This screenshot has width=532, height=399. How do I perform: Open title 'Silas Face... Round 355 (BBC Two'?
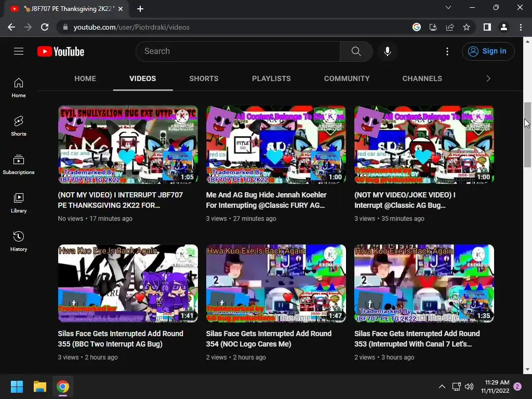click(121, 339)
